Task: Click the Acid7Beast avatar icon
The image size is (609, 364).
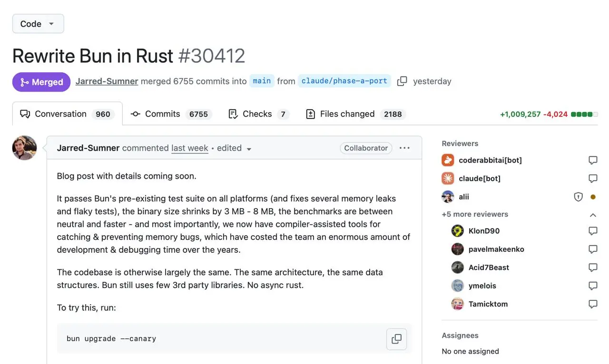Action: coord(457,268)
